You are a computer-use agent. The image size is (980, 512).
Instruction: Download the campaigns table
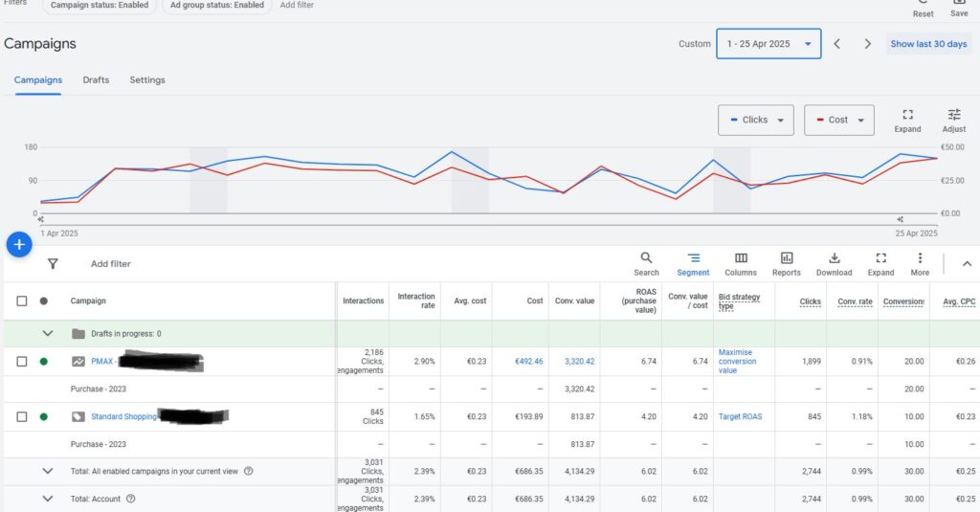point(834,264)
